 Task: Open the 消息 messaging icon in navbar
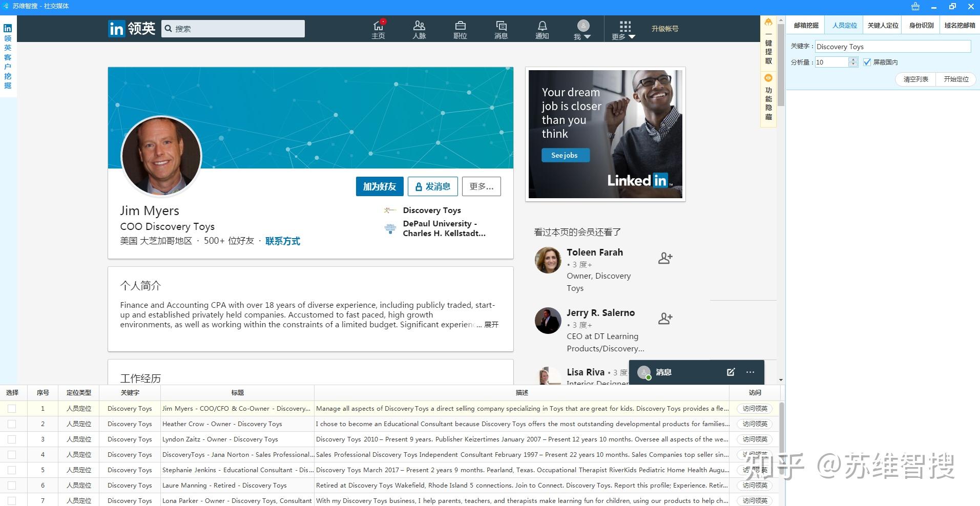501,29
